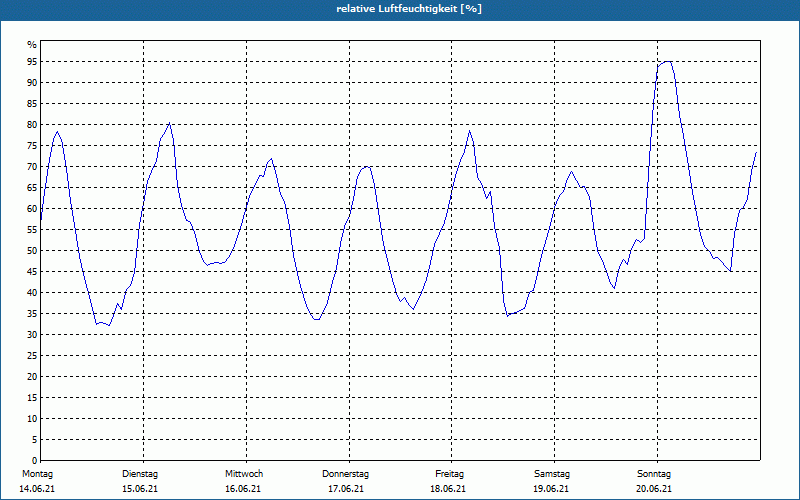The height and width of the screenshot is (500, 800).
Task: Click the date label 18.06.21
Action: pyautogui.click(x=448, y=489)
